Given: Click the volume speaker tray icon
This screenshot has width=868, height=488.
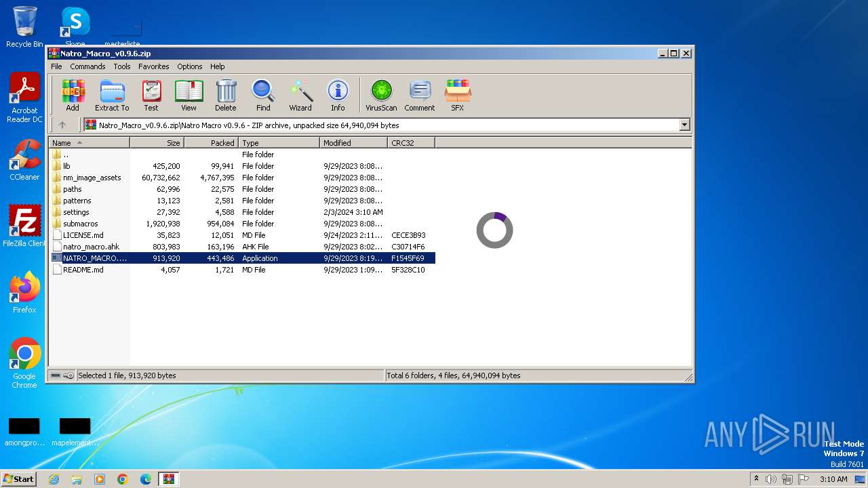Looking at the screenshot, I should pos(771,479).
